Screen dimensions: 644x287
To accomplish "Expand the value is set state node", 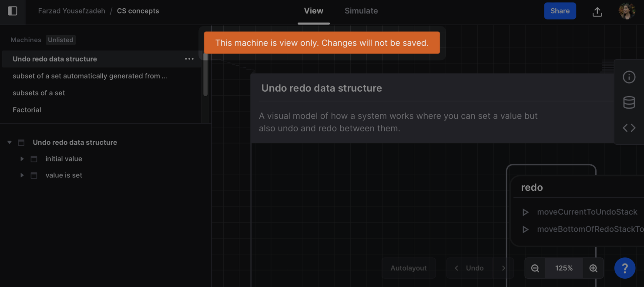I will tap(22, 176).
